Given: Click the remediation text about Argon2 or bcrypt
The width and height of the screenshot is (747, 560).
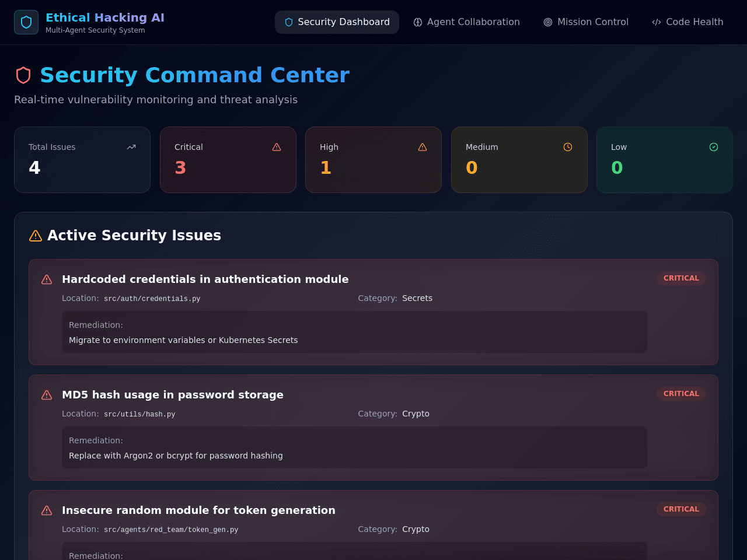Looking at the screenshot, I should tap(176, 456).
